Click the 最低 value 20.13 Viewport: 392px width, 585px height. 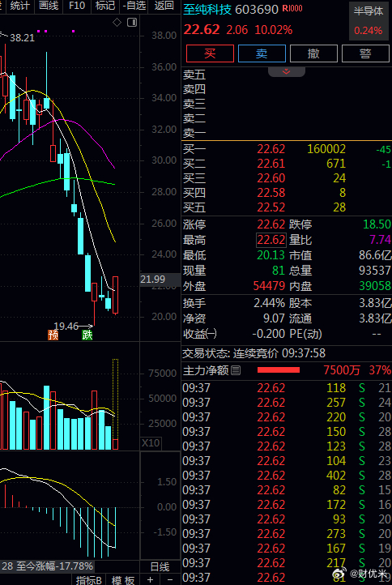click(271, 255)
